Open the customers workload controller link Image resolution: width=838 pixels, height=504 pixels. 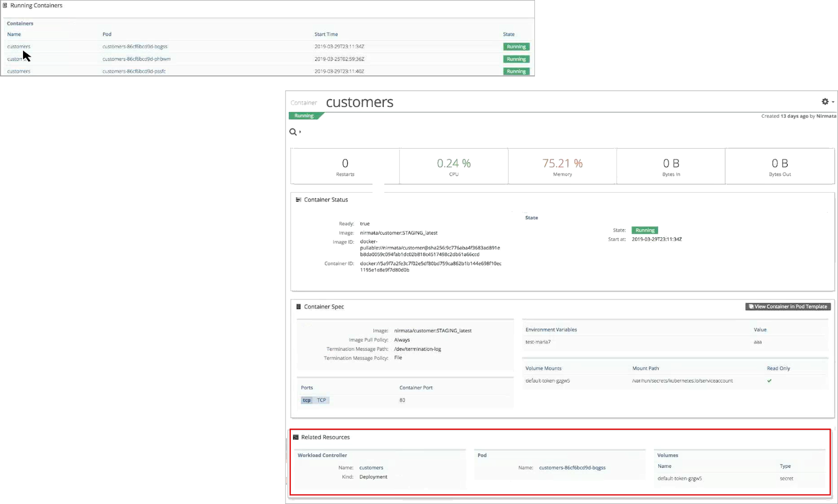coord(371,468)
